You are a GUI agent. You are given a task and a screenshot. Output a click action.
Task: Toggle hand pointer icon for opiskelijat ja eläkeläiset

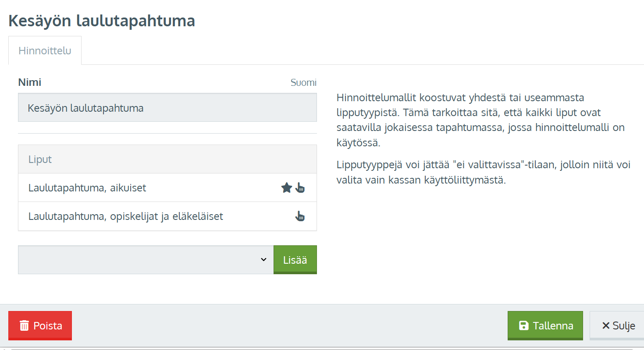(x=300, y=216)
